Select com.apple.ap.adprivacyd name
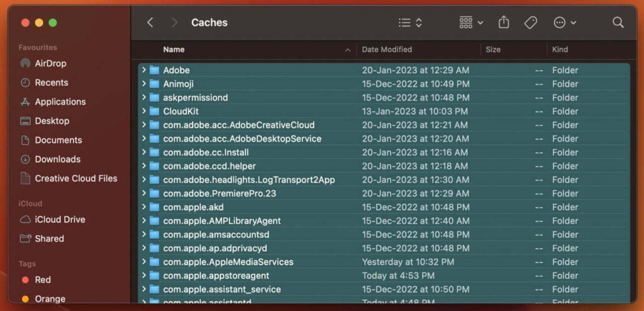The width and height of the screenshot is (644, 311). [x=215, y=248]
